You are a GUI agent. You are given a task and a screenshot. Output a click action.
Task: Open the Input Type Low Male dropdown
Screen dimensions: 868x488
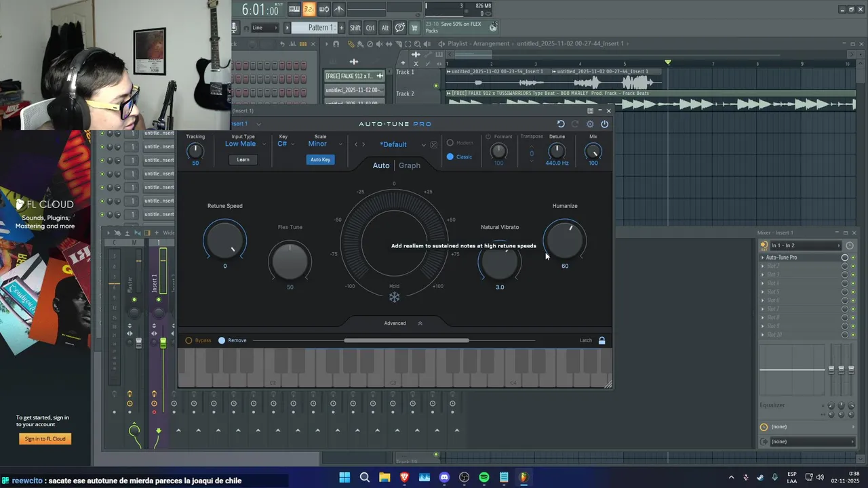[245, 144]
